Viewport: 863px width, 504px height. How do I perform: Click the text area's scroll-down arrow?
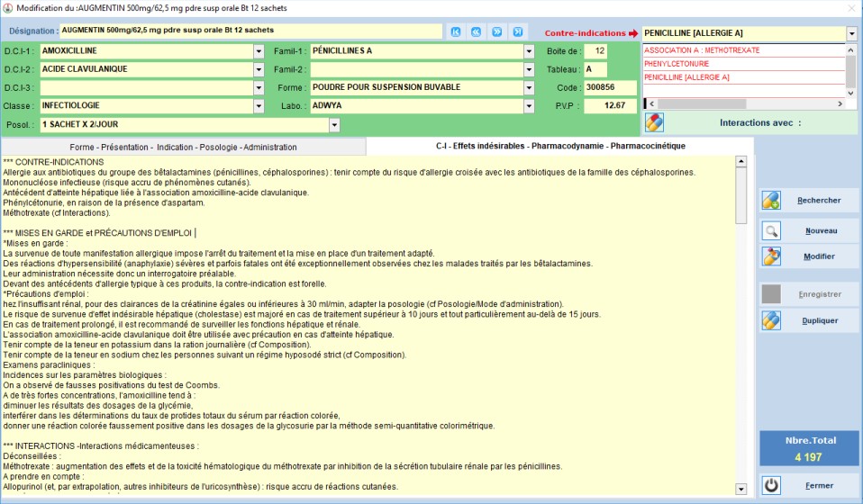tap(741, 488)
